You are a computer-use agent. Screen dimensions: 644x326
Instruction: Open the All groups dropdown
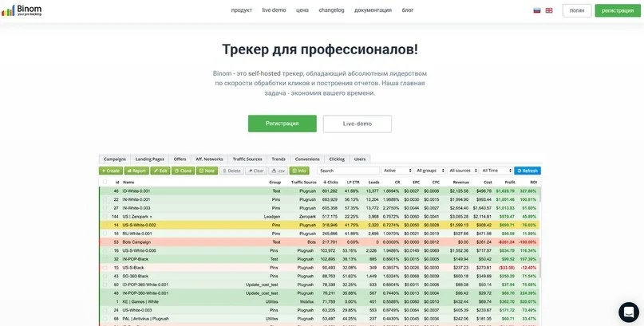tap(430, 171)
